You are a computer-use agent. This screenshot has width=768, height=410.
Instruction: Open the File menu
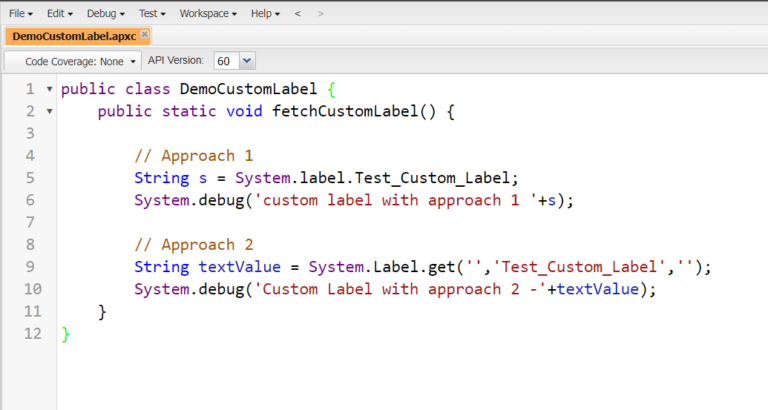click(20, 13)
